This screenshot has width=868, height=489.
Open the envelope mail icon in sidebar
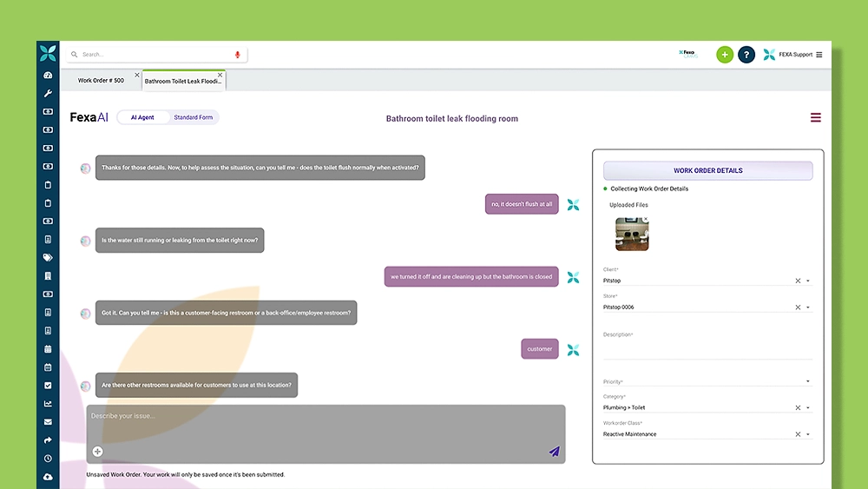click(x=48, y=422)
